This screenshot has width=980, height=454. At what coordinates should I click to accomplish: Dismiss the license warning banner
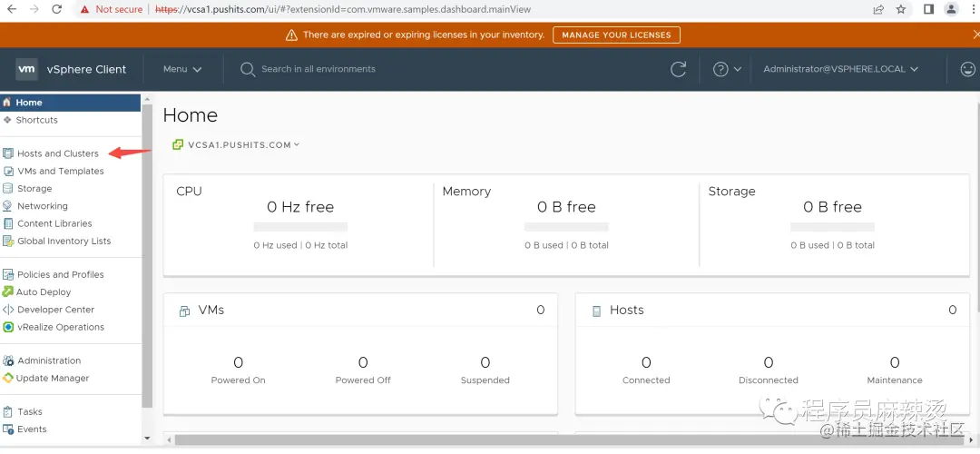(x=975, y=35)
